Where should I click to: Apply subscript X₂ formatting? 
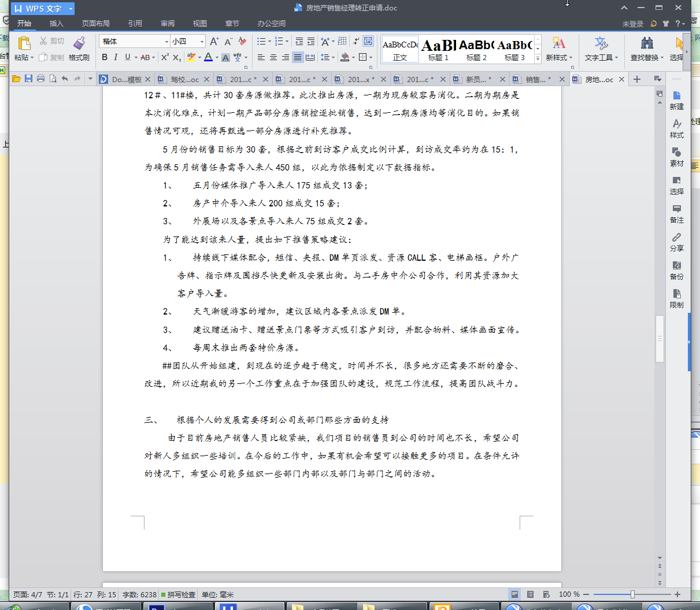(177, 57)
